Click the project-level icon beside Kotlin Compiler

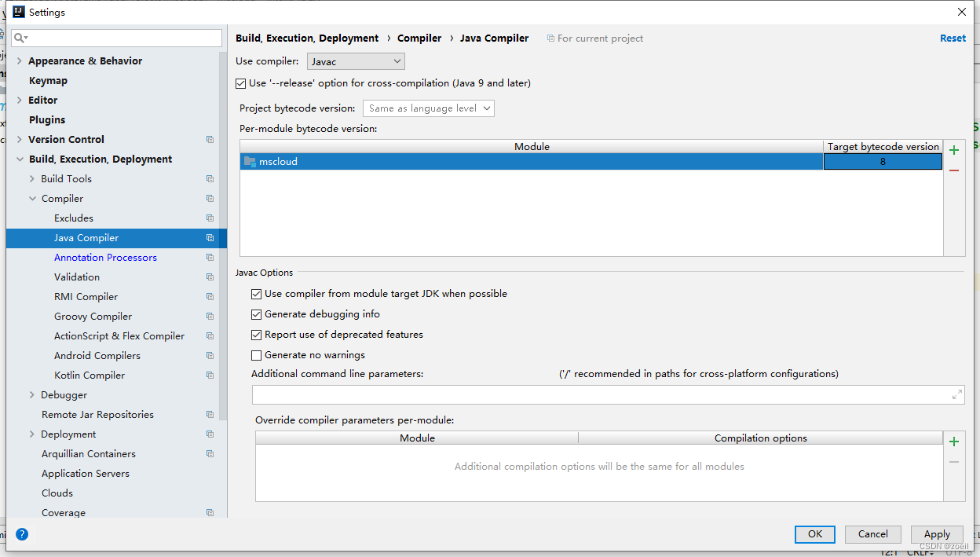210,376
